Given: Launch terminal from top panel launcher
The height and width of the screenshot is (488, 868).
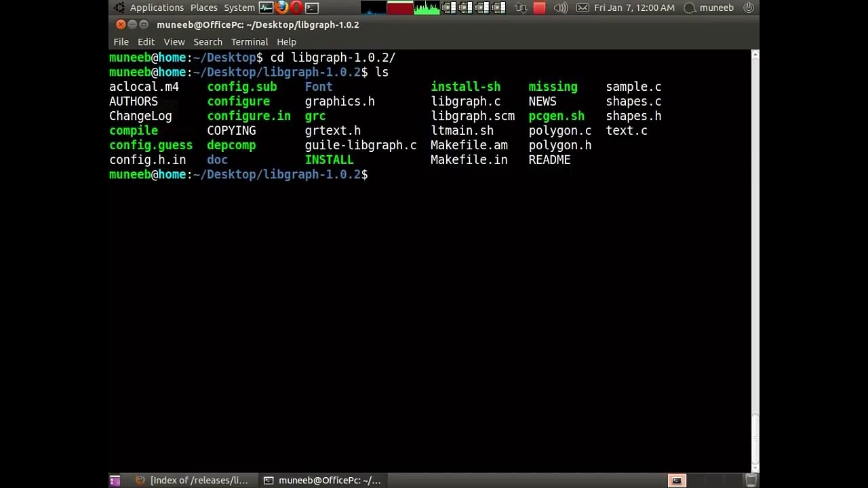Looking at the screenshot, I should [312, 7].
